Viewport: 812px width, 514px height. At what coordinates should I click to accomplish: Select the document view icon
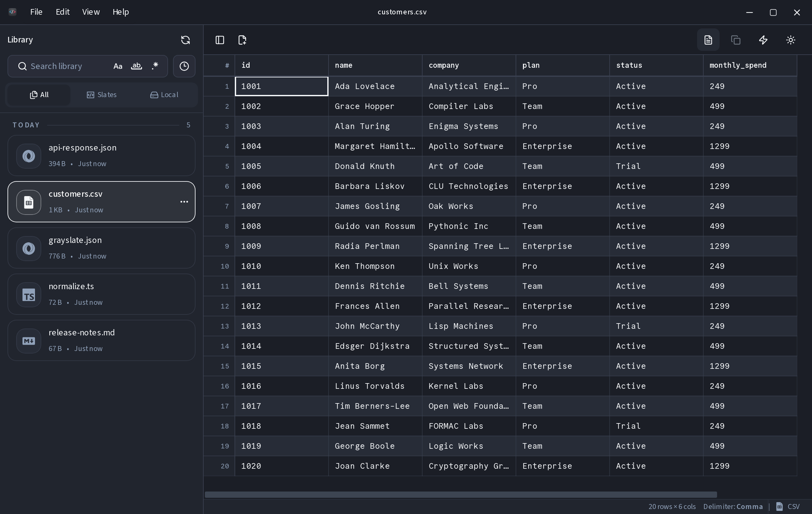[x=708, y=40]
